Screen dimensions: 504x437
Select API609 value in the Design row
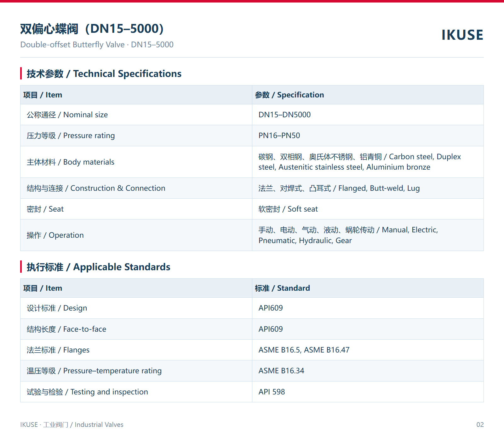(x=271, y=308)
